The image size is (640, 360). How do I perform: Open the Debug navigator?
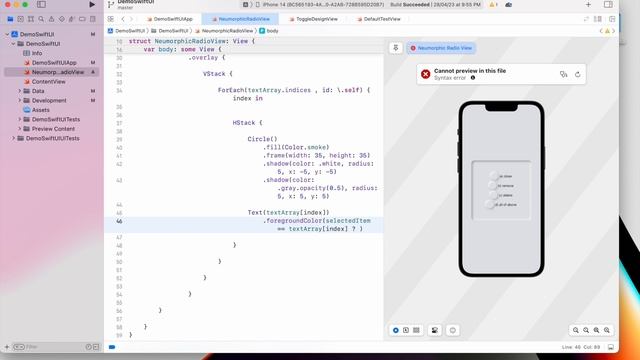pyautogui.click(x=72, y=19)
